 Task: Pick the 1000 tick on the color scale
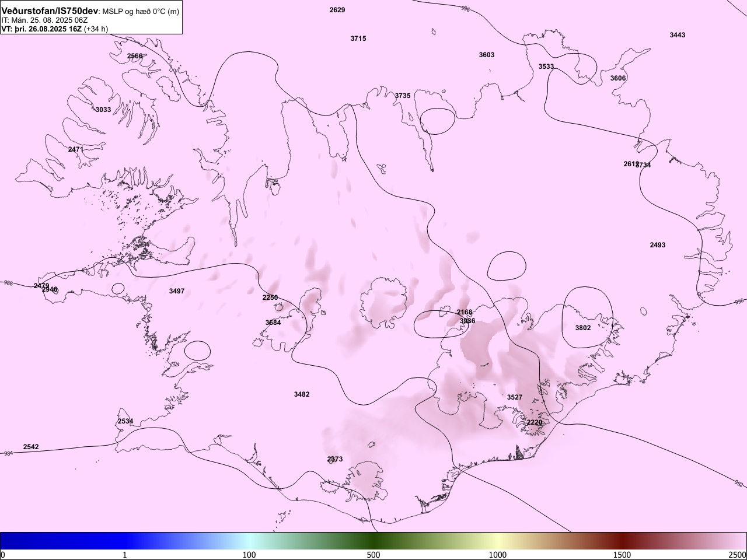point(498,554)
